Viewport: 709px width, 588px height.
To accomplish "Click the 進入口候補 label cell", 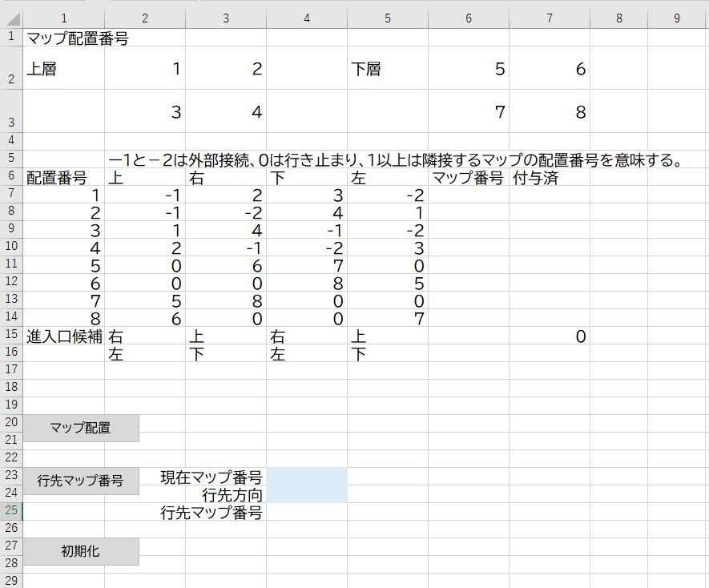I will coord(64,336).
